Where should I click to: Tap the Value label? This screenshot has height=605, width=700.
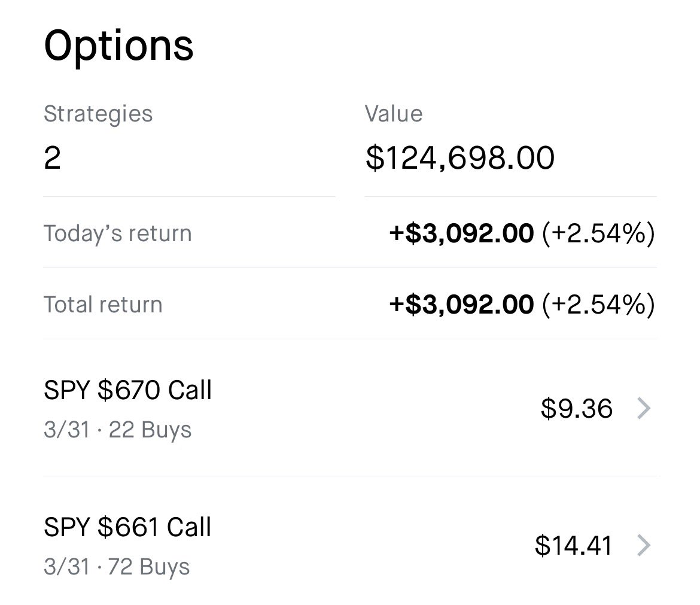click(x=394, y=114)
